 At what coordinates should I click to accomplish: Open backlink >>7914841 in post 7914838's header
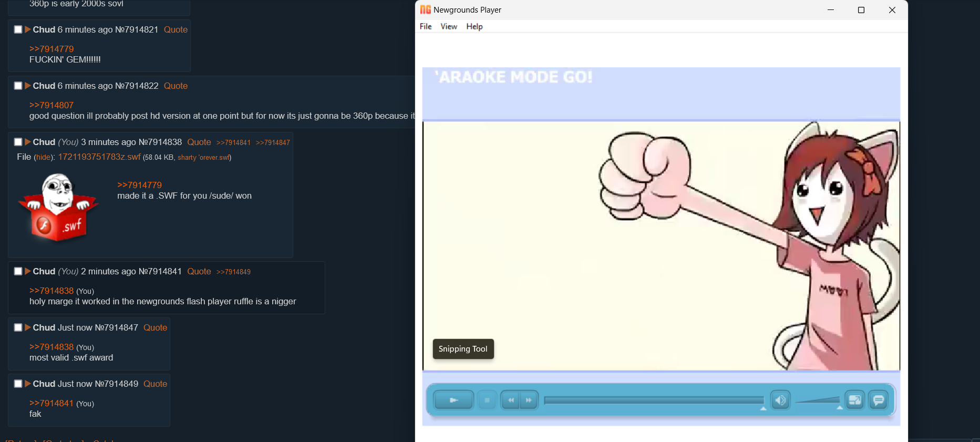point(233,142)
